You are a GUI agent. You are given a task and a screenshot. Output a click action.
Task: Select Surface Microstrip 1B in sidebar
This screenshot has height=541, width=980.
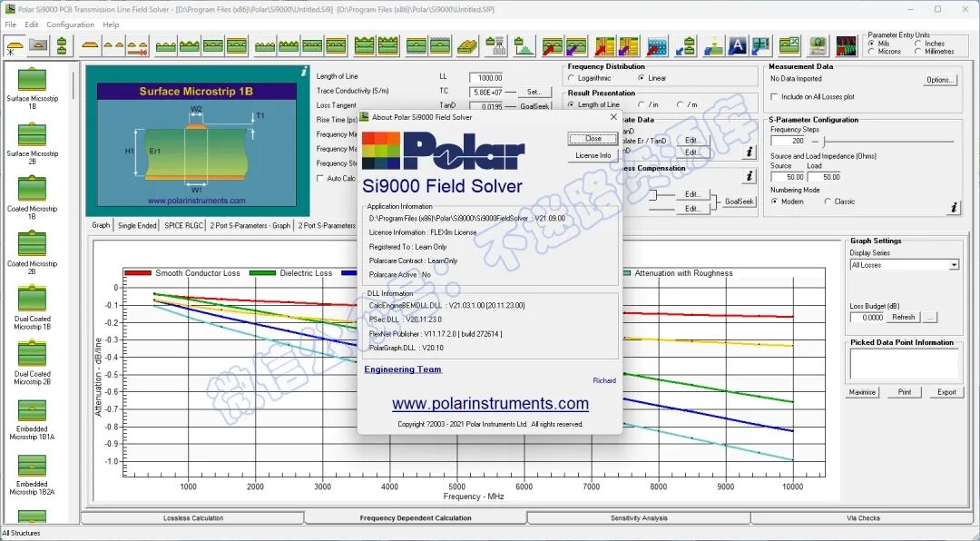point(32,89)
